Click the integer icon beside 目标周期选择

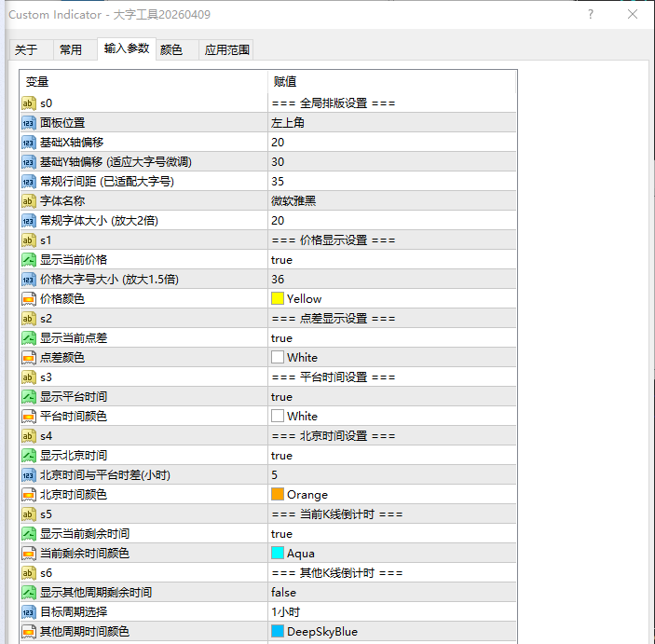[x=28, y=612]
